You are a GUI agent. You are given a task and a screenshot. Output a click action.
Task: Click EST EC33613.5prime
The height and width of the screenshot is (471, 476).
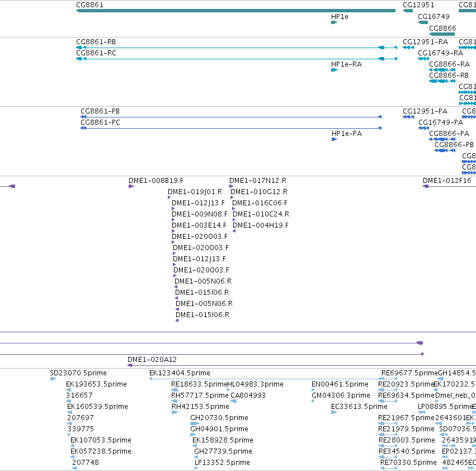click(x=359, y=407)
